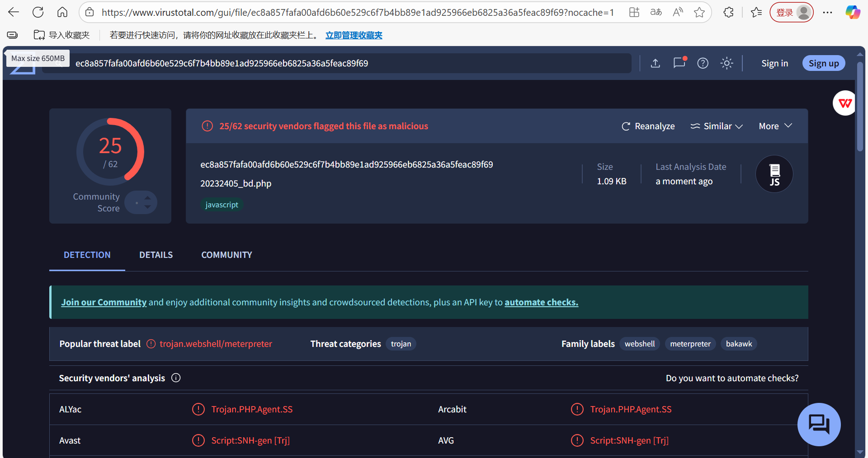Open browser extensions menu
This screenshot has height=458, width=868.
pyautogui.click(x=728, y=12)
